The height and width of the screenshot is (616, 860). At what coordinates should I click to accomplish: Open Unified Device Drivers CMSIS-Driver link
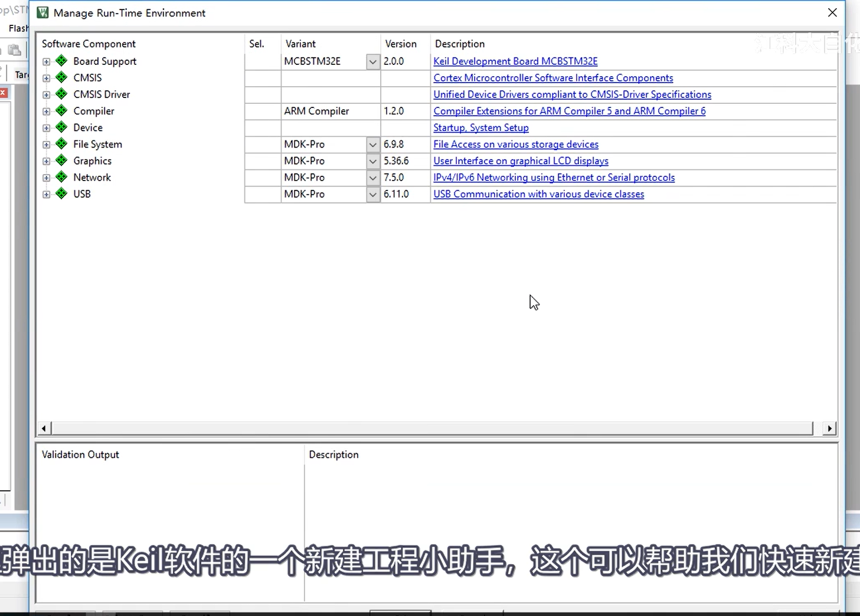point(572,94)
